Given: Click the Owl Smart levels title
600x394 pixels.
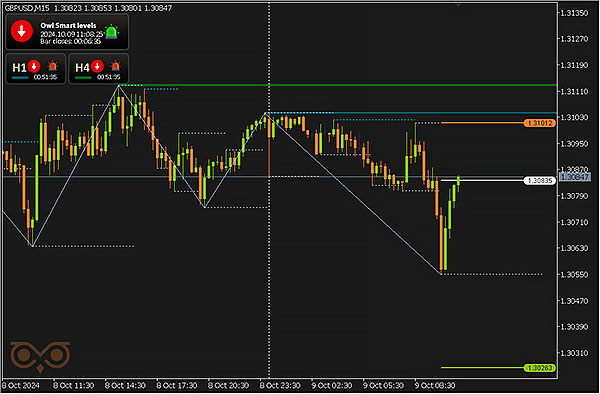Looking at the screenshot, I should pyautogui.click(x=68, y=25).
